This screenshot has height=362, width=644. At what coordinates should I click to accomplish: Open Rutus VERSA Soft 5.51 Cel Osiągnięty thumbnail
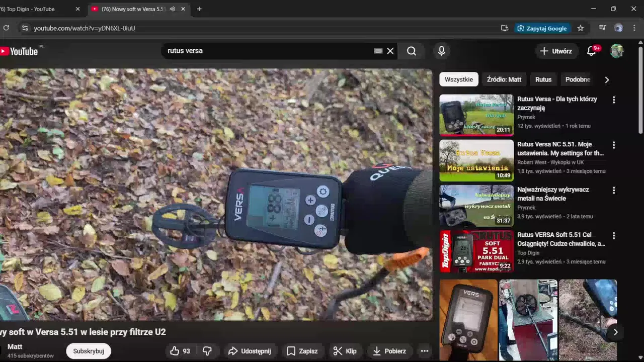point(476,251)
